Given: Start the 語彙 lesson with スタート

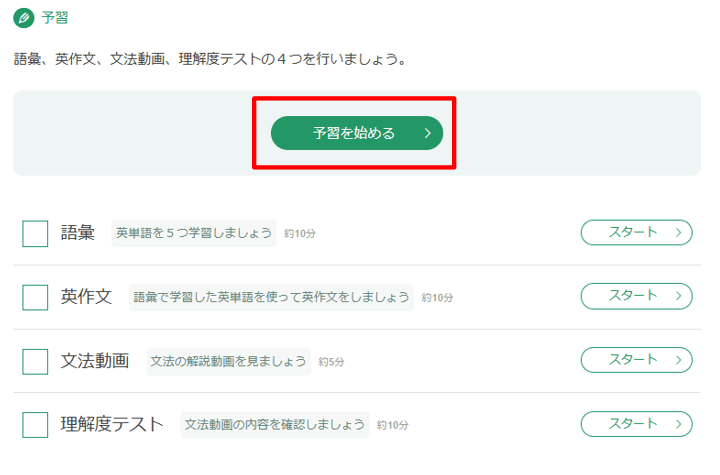Looking at the screenshot, I should pos(636,232).
